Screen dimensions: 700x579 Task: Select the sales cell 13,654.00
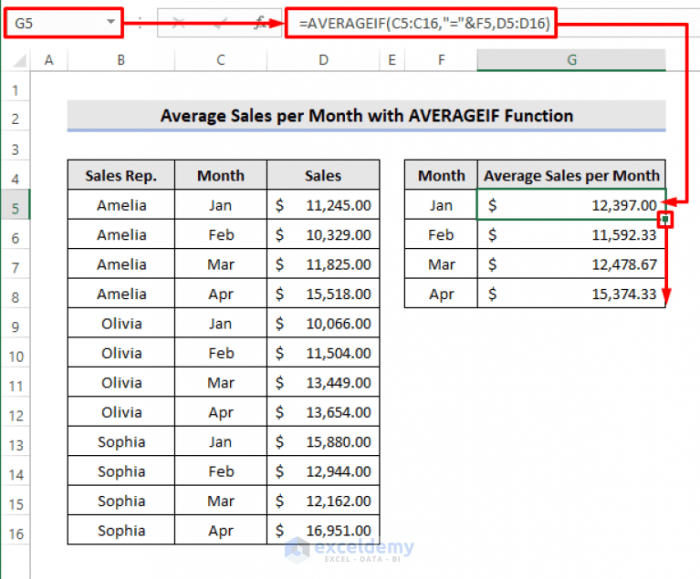click(323, 412)
